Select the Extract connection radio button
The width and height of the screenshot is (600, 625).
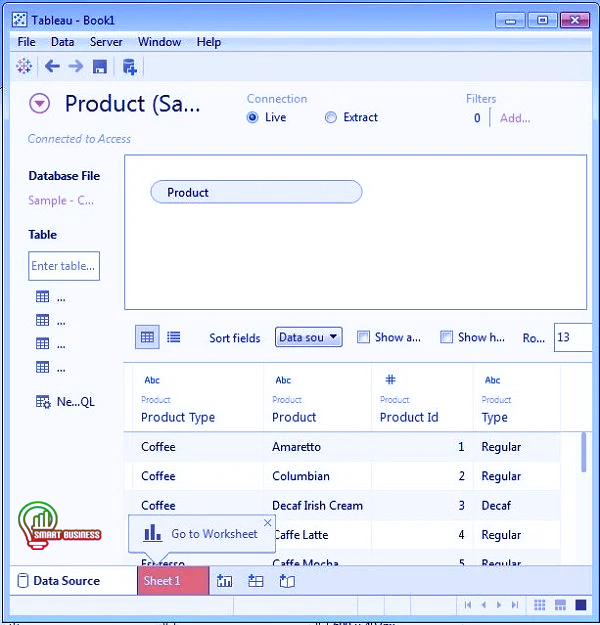(x=330, y=118)
